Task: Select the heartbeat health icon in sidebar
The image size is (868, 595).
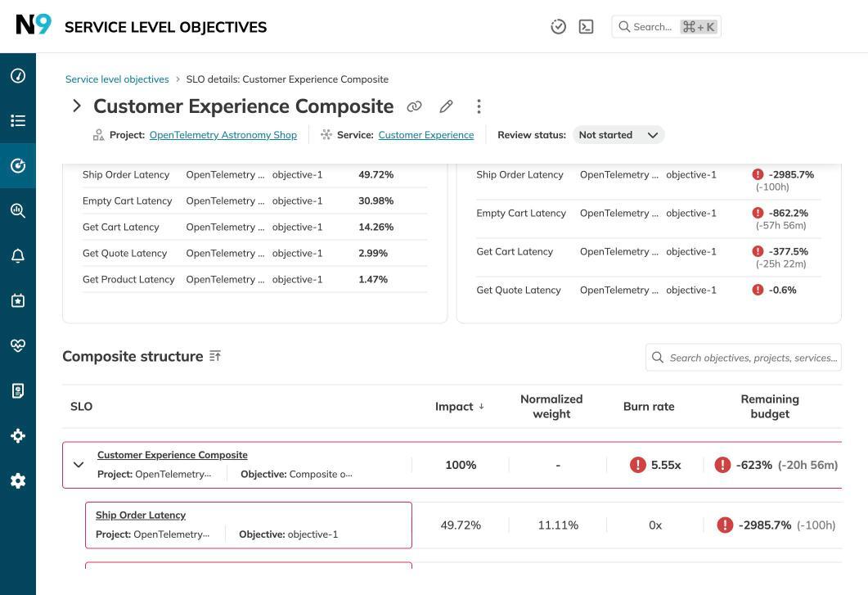Action: (x=17, y=345)
